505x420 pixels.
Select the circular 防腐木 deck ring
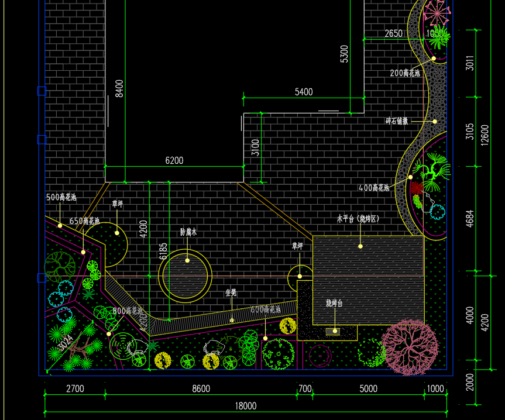coord(185,276)
